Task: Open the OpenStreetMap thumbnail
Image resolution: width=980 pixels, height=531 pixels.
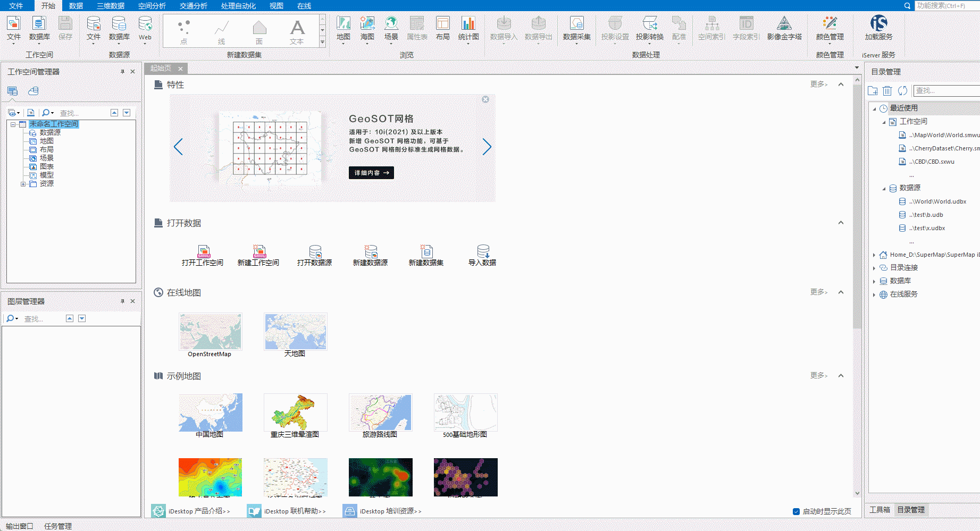Action: pos(210,332)
